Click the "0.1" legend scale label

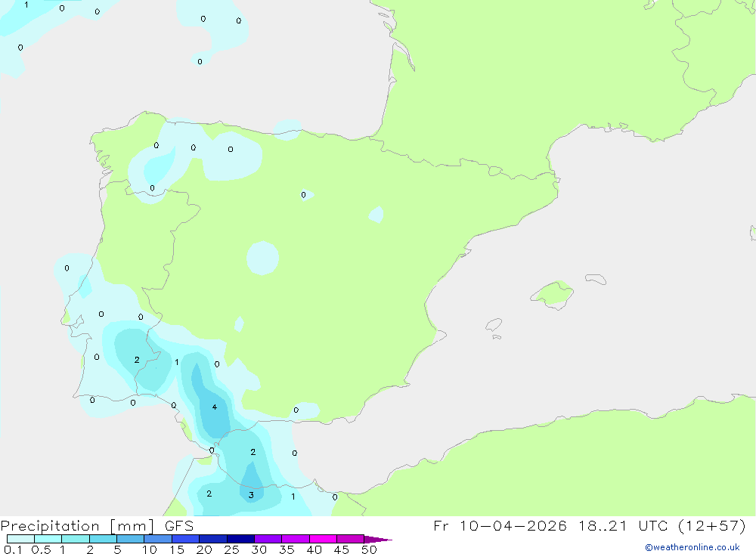pyautogui.click(x=13, y=549)
